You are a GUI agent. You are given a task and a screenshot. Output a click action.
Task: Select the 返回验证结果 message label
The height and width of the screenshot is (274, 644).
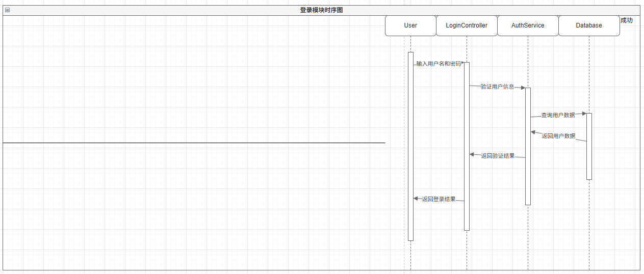tap(498, 156)
